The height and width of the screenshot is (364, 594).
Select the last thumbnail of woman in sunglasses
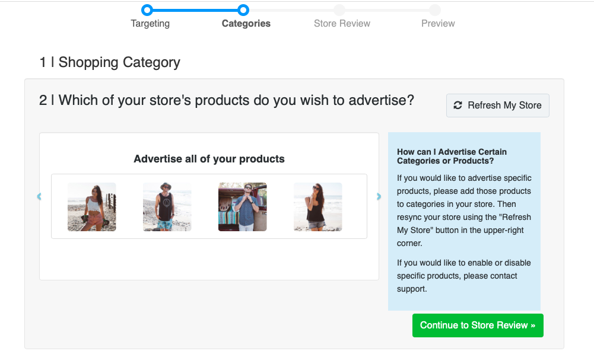(x=317, y=206)
